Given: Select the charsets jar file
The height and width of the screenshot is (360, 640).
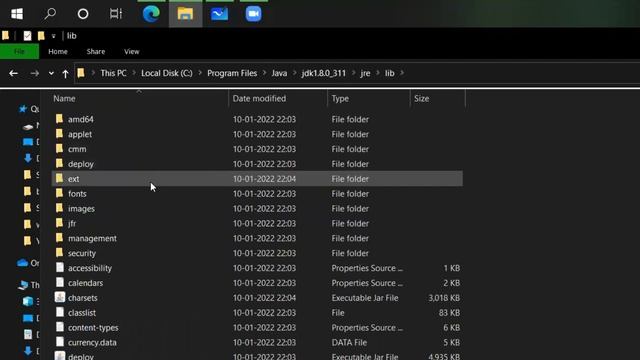Looking at the screenshot, I should pos(82,298).
